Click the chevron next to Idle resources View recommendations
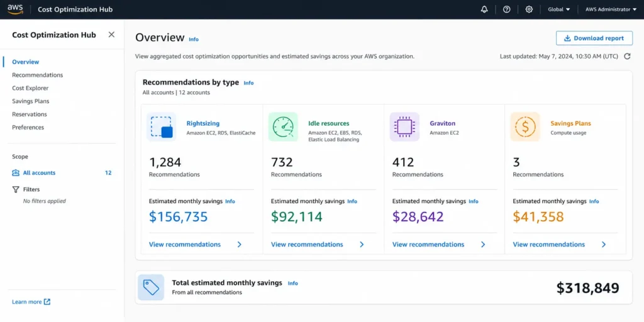This screenshot has width=644, height=322. tap(362, 245)
